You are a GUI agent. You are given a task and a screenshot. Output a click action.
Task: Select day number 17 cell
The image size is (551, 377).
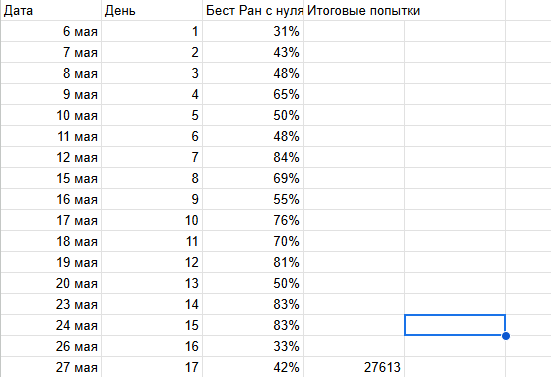152,367
